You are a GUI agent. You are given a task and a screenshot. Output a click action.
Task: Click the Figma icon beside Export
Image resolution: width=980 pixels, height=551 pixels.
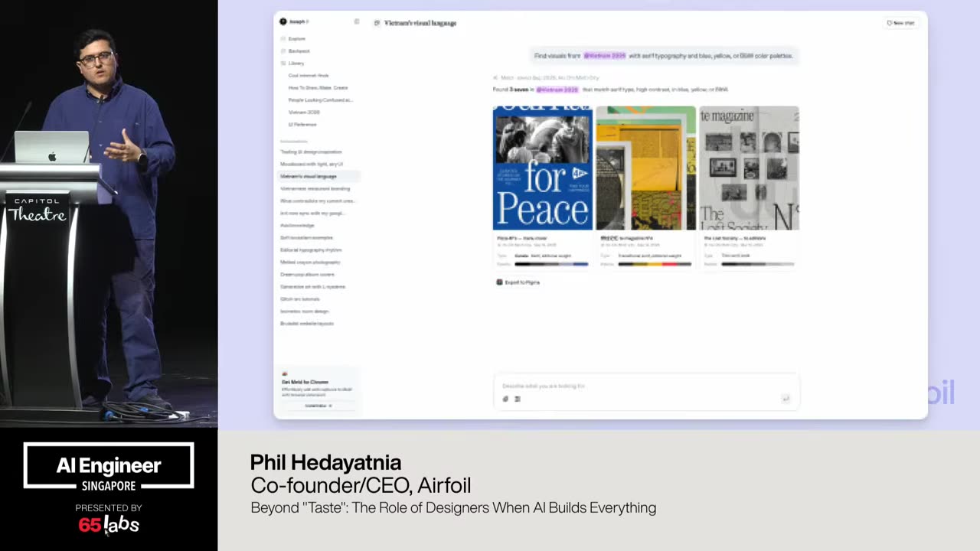(499, 282)
